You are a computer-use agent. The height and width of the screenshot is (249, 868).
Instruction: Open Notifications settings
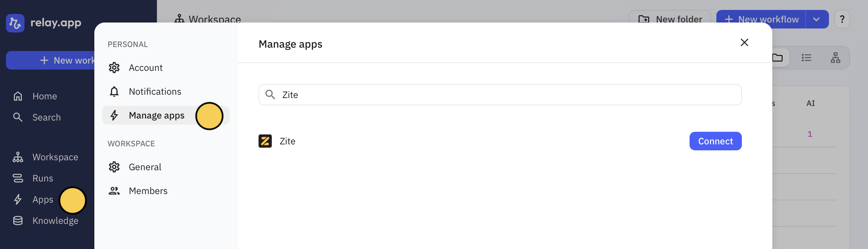pos(155,91)
